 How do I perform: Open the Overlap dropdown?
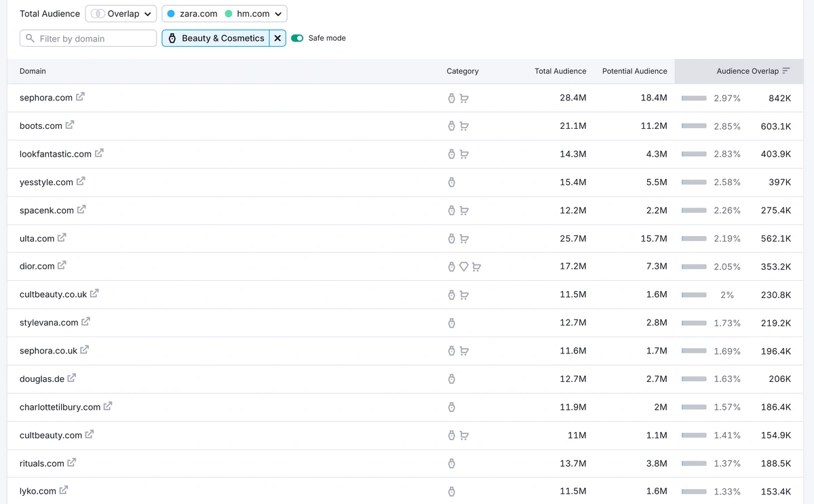[x=121, y=14]
